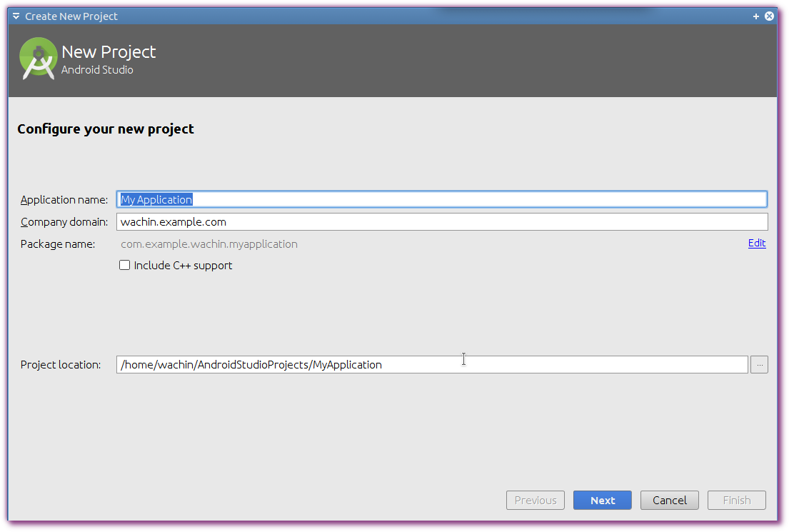Edit the package name link
This screenshot has height=532, width=789.
(757, 243)
